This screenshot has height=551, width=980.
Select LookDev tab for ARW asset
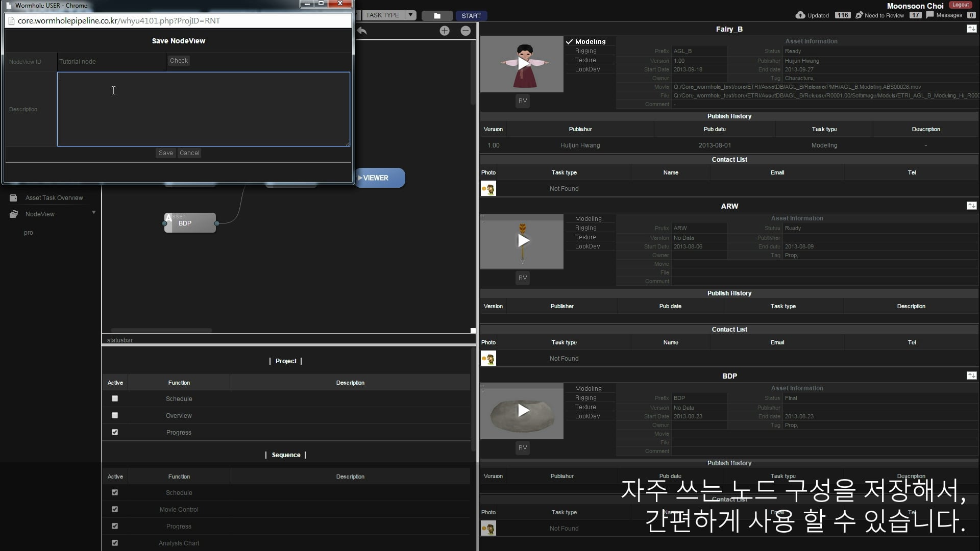[x=587, y=246]
